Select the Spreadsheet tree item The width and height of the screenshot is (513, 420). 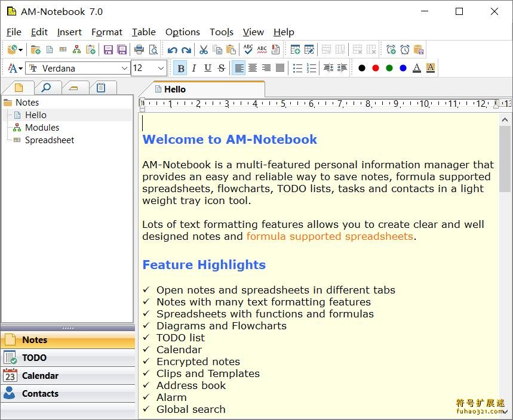tap(50, 140)
